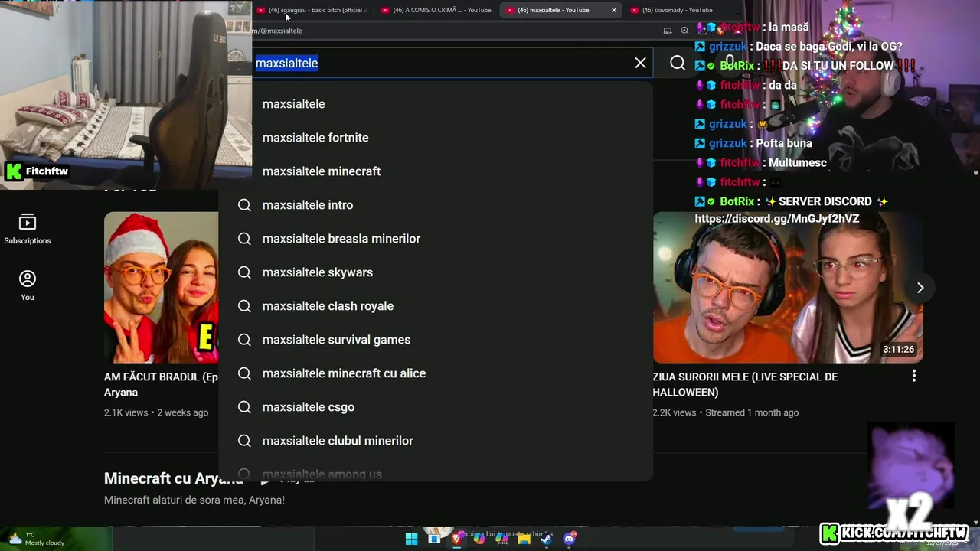Open the AM FĂCUT BRADUL video thumbnail
This screenshot has height=551, width=980.
click(x=161, y=287)
